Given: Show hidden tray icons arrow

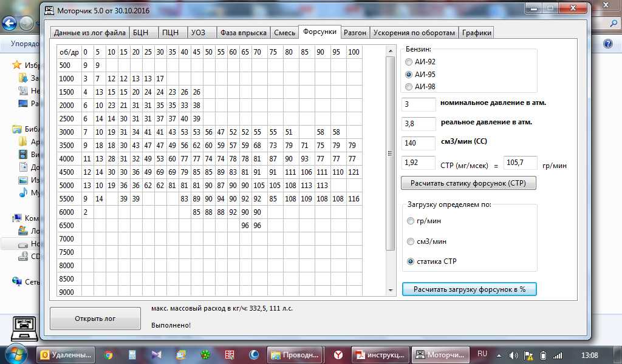Looking at the screenshot, I should (499, 356).
